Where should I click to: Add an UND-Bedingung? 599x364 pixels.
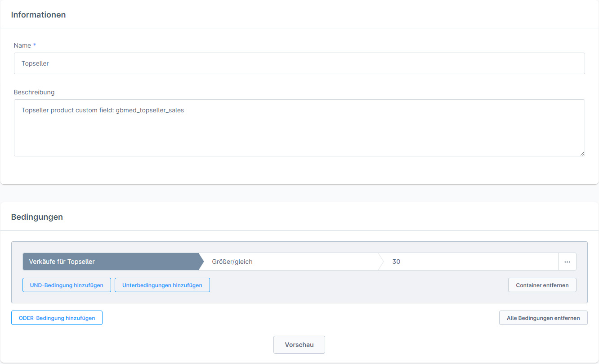coord(67,285)
